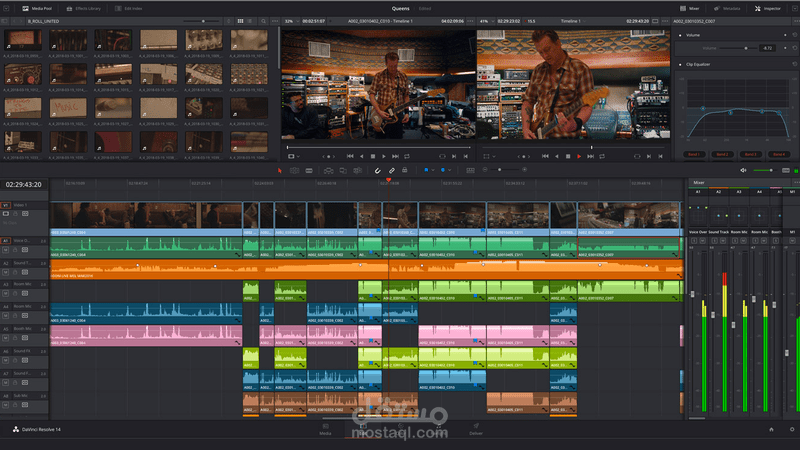Click the home icon at bottom right
Viewport: 800px width, 450px height.
(771, 430)
